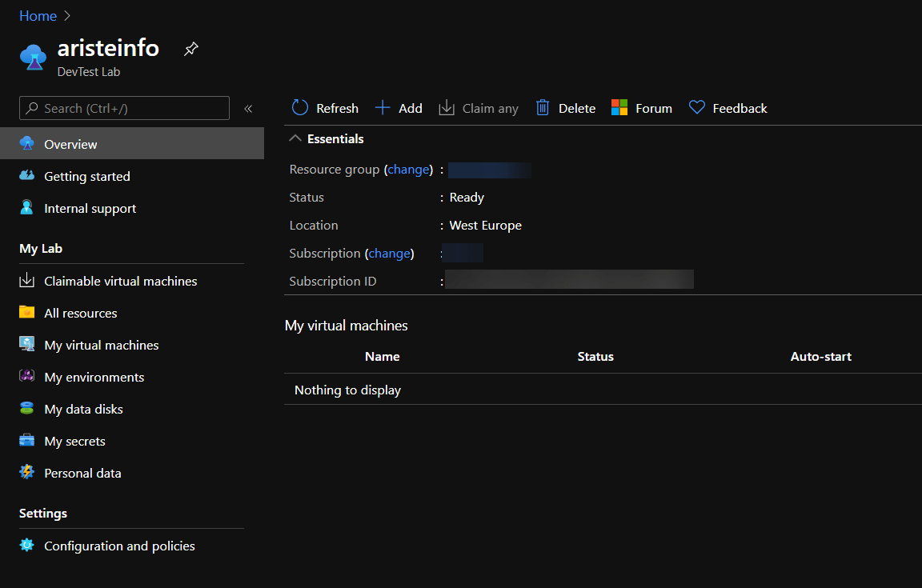Collapse the Essentials section

point(295,138)
